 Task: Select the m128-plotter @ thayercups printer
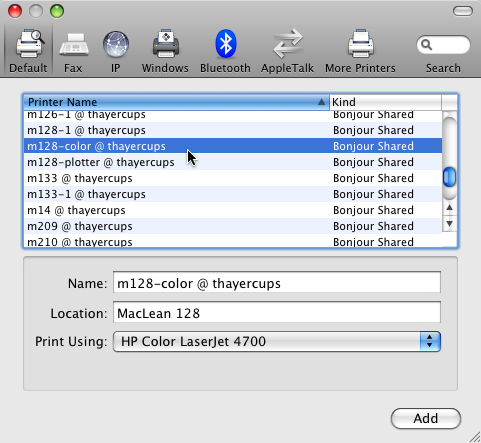(x=233, y=162)
